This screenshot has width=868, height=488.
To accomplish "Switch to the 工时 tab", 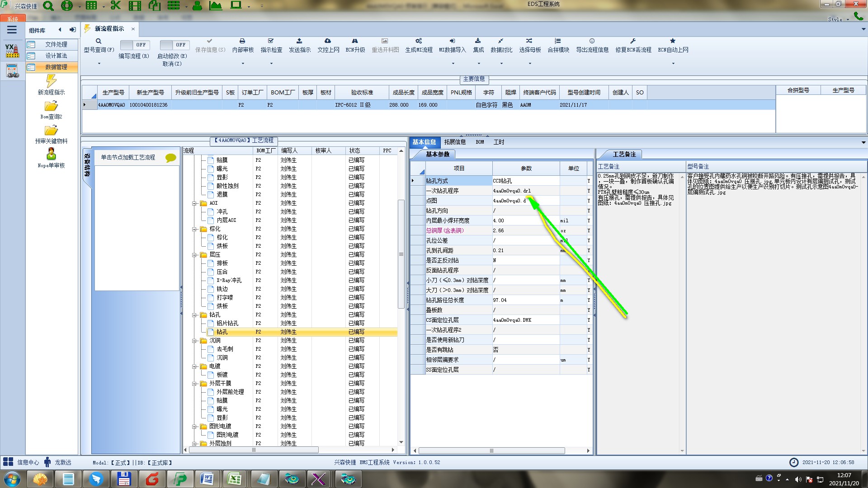I will [x=499, y=142].
